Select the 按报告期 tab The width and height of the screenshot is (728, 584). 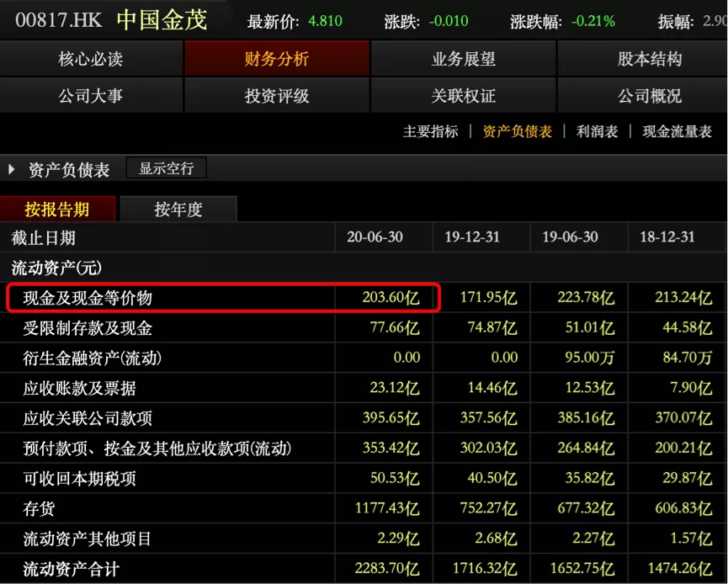tap(57, 210)
